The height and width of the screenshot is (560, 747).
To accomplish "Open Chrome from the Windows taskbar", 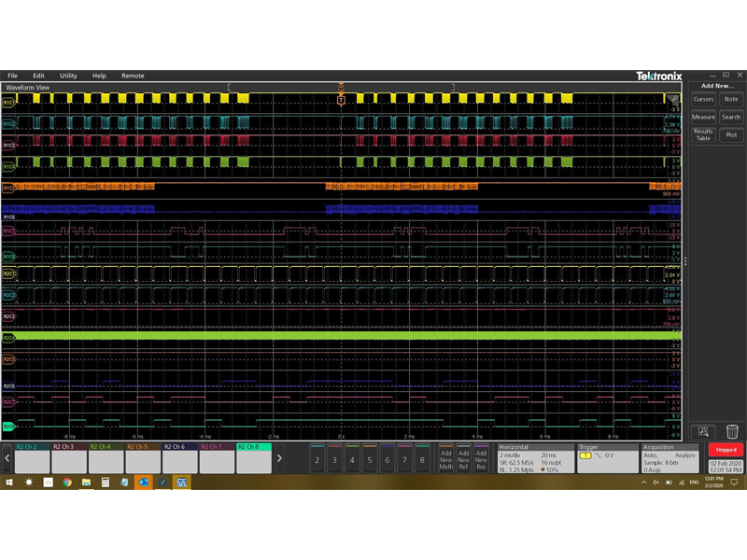I will click(x=67, y=483).
